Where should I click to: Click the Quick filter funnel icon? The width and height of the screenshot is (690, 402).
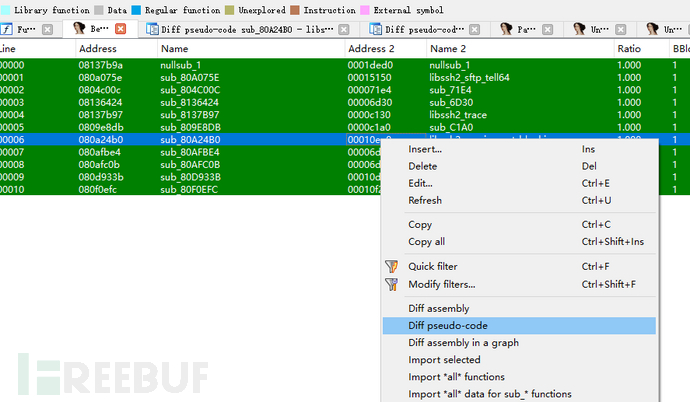391,267
